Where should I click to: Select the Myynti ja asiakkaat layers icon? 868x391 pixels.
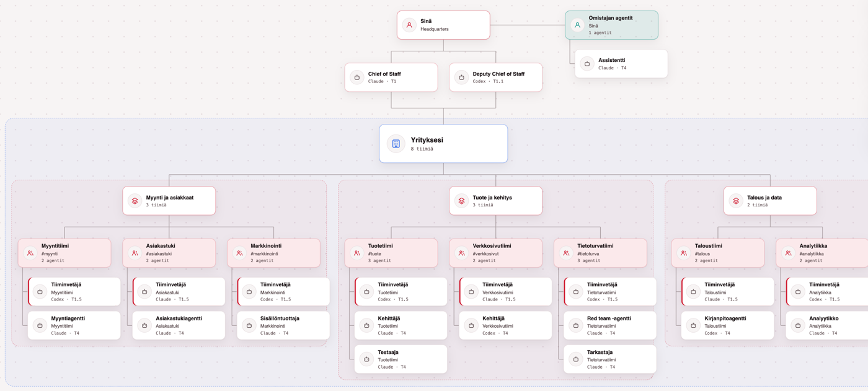[135, 201]
